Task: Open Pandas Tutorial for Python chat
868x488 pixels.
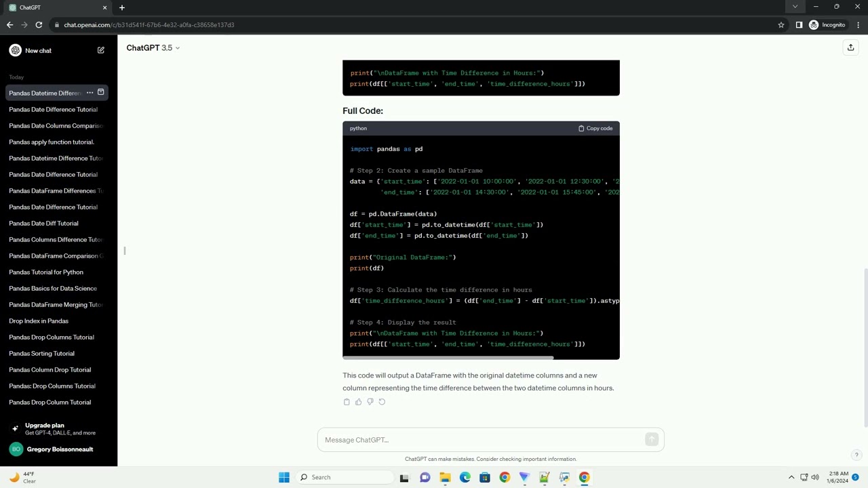Action: coord(56,272)
